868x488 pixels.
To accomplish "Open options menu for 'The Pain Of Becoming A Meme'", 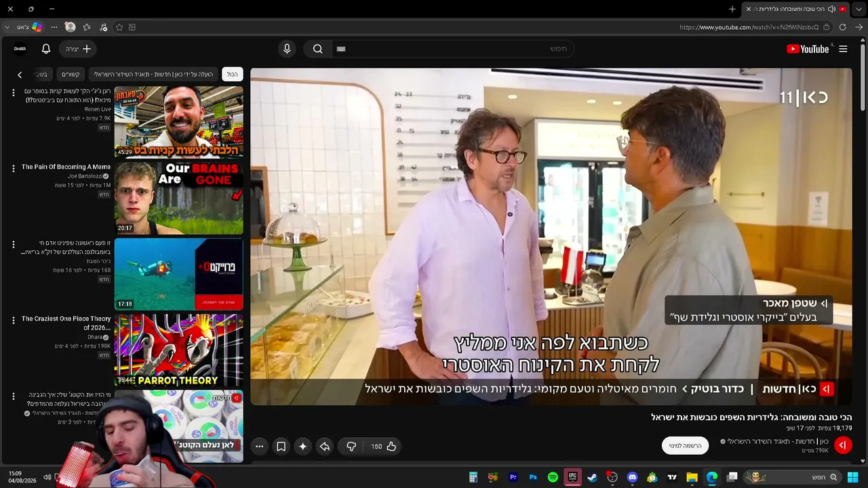I will tap(14, 169).
